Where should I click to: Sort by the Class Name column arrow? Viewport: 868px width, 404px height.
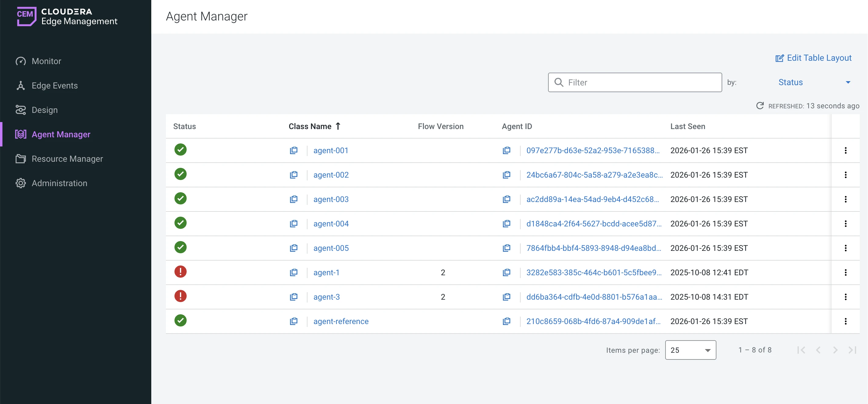(338, 126)
